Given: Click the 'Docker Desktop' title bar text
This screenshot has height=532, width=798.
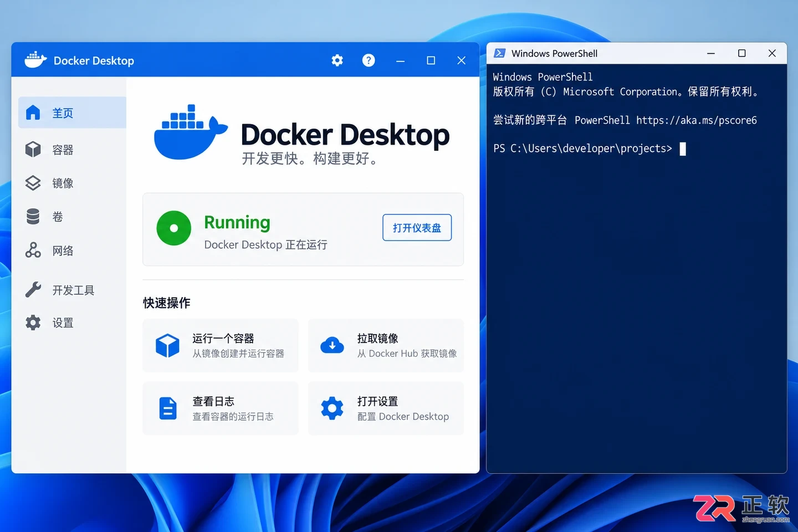Looking at the screenshot, I should (x=94, y=60).
